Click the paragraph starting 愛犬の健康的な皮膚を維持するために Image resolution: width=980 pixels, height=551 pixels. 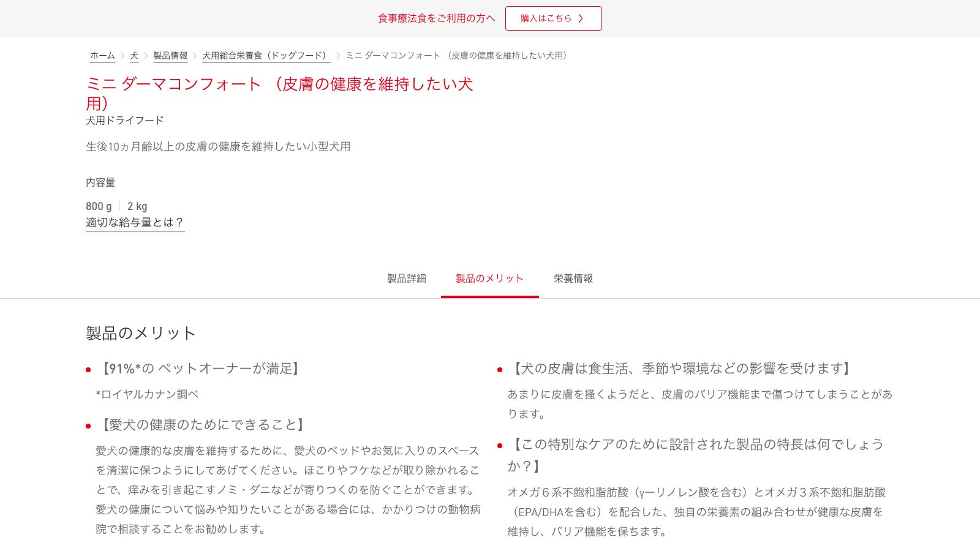click(x=288, y=490)
